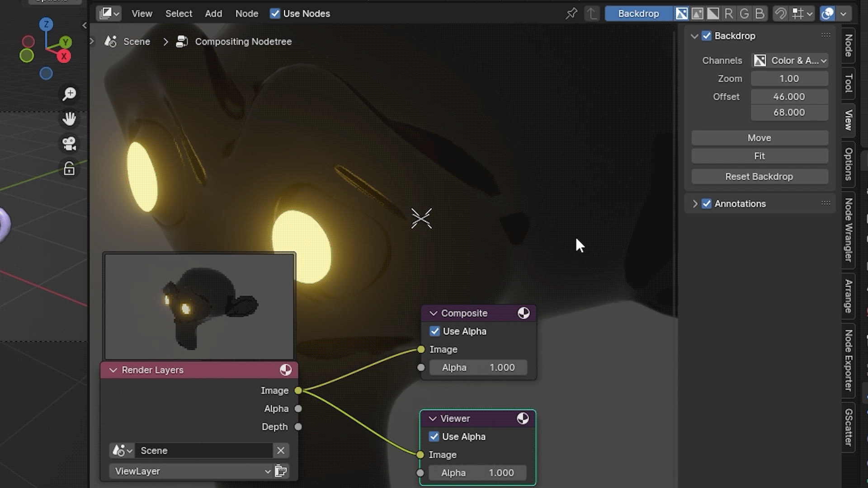Toggle the camera view icon

[x=69, y=144]
